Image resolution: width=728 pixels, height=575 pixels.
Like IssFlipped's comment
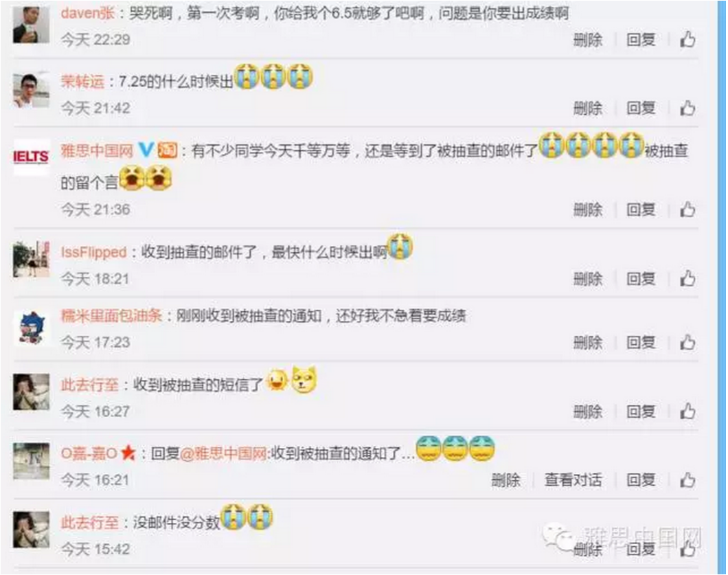pos(687,279)
